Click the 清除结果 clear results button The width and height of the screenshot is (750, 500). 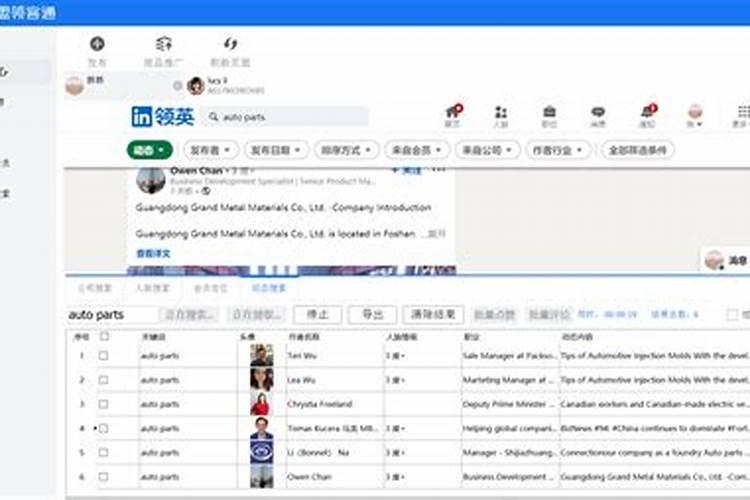433,314
